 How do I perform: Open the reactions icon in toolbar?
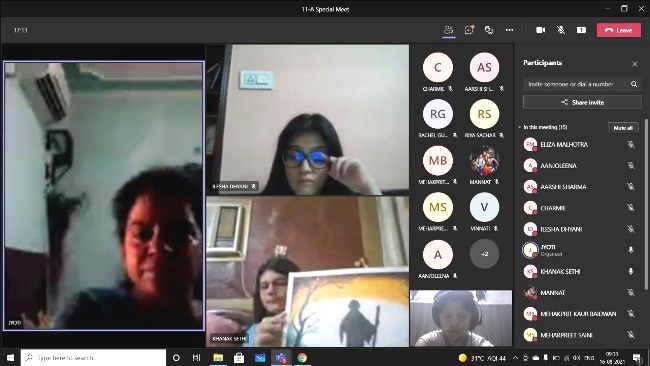489,30
